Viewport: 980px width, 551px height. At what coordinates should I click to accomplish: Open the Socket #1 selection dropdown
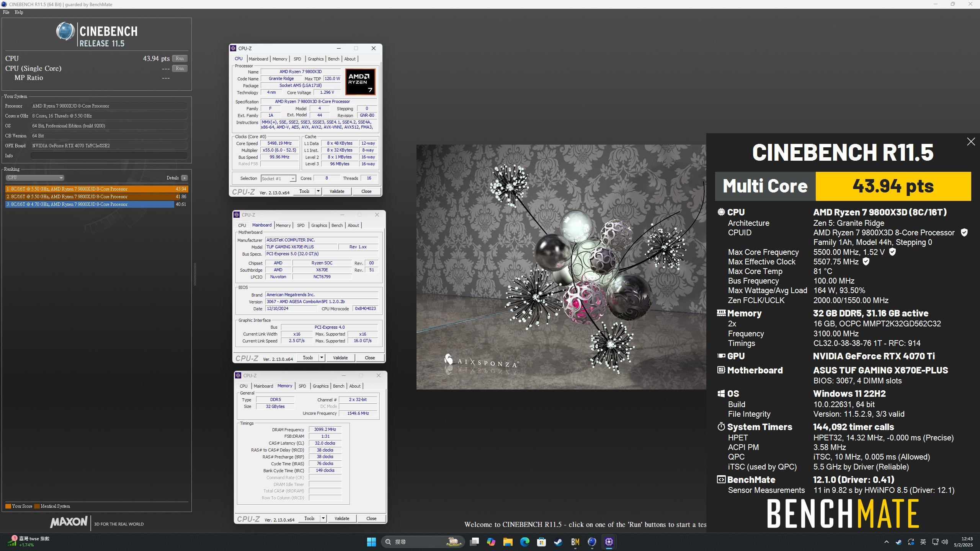(x=278, y=178)
